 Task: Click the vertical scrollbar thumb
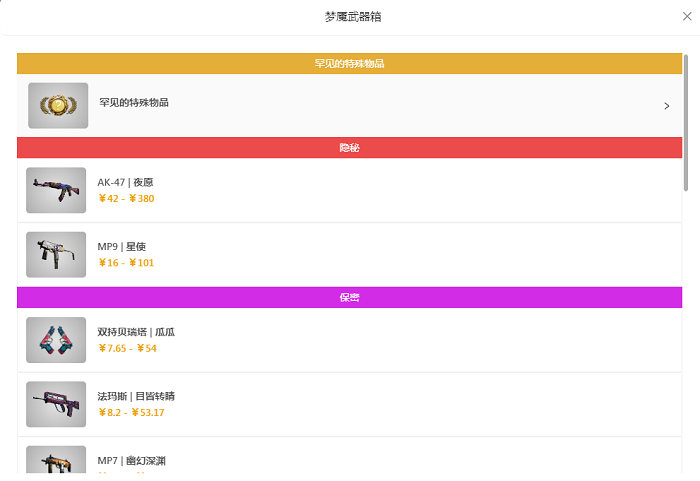[686, 123]
